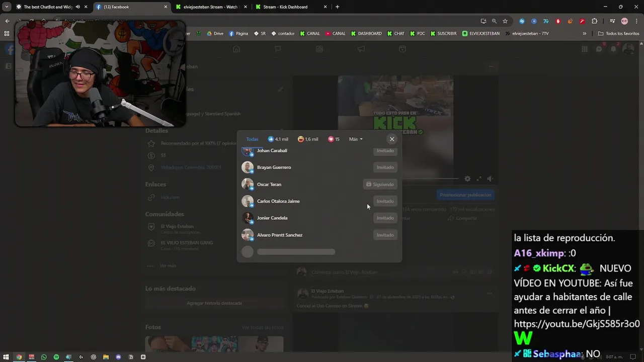The width and height of the screenshot is (644, 362).
Task: Select the Todas reactions tab
Action: tap(252, 139)
